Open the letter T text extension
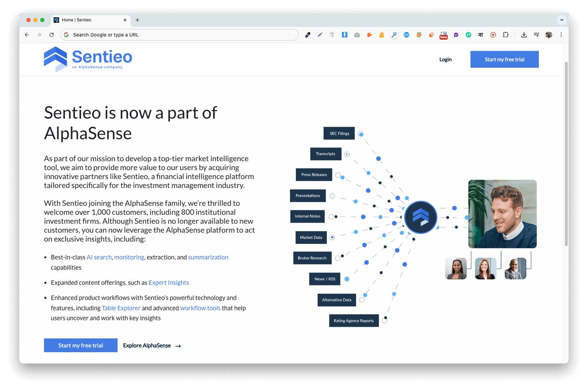Screen dimensions: 588x389 pos(332,35)
